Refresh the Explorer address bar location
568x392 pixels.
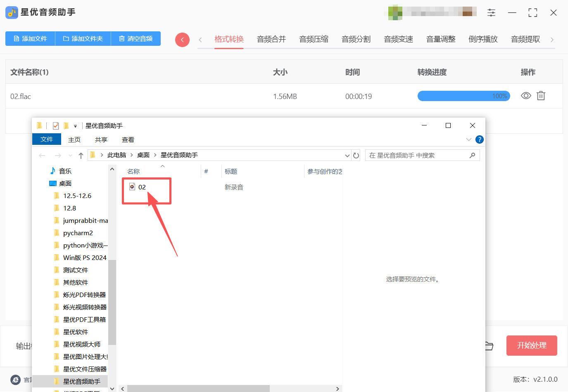[x=356, y=156]
